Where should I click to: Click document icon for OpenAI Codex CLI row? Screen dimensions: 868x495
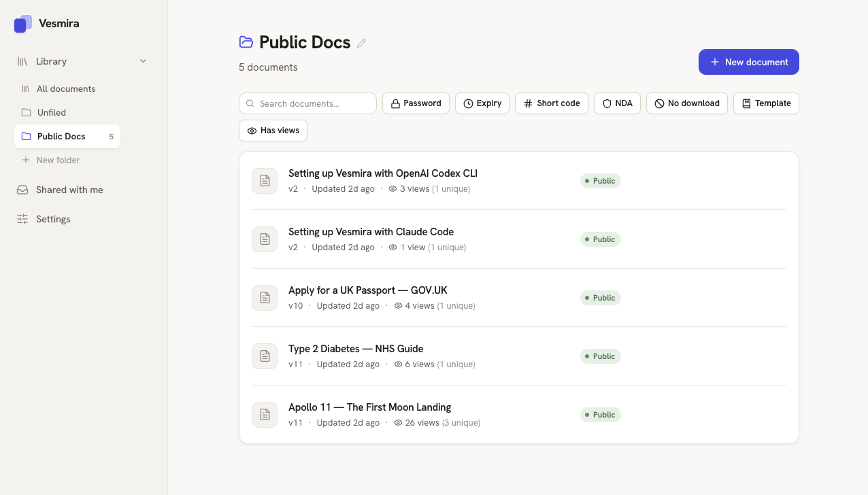(x=265, y=181)
